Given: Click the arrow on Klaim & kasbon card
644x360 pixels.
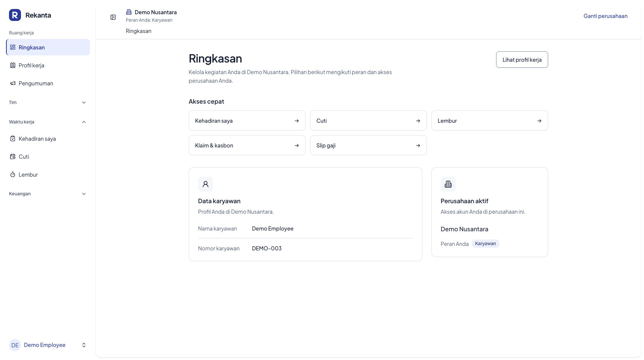Looking at the screenshot, I should pos(297,145).
